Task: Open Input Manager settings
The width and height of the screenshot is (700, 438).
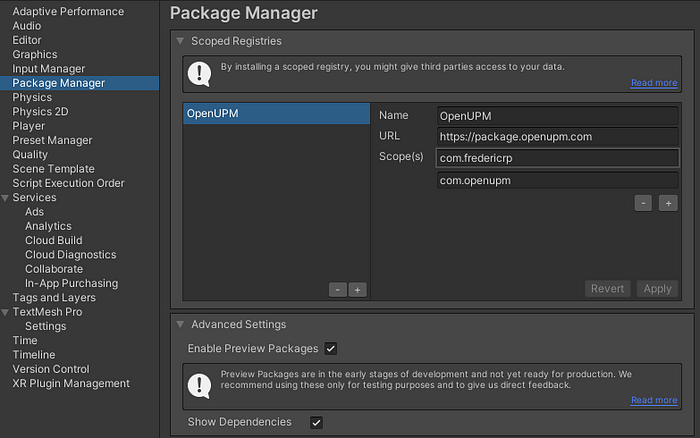Action: pos(48,69)
